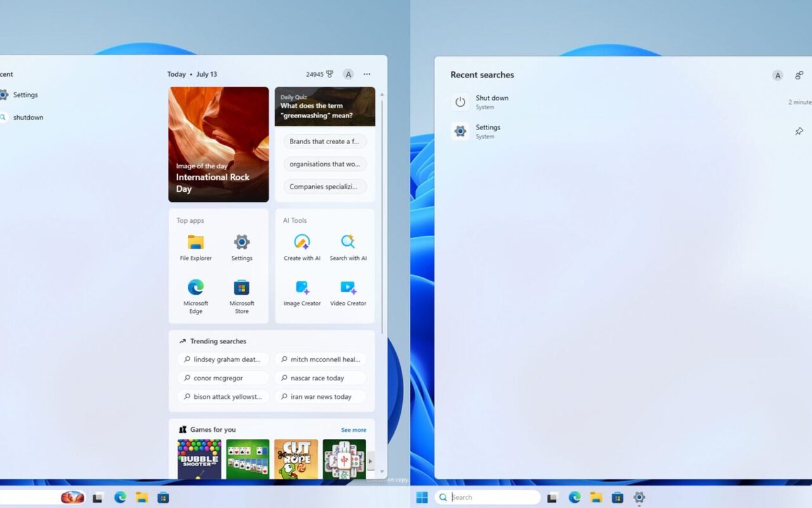The height and width of the screenshot is (508, 812).
Task: Open the Mahjong game thumbnail
Action: tap(344, 459)
